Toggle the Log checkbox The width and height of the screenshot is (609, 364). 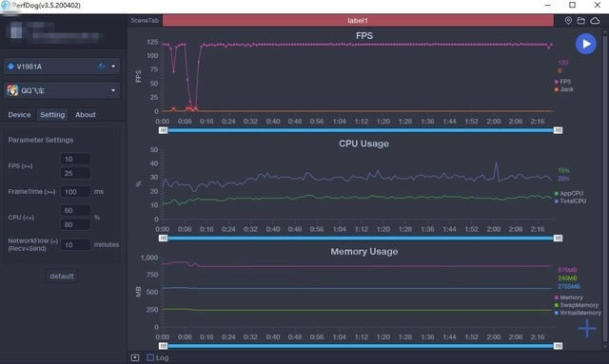pyautogui.click(x=150, y=357)
